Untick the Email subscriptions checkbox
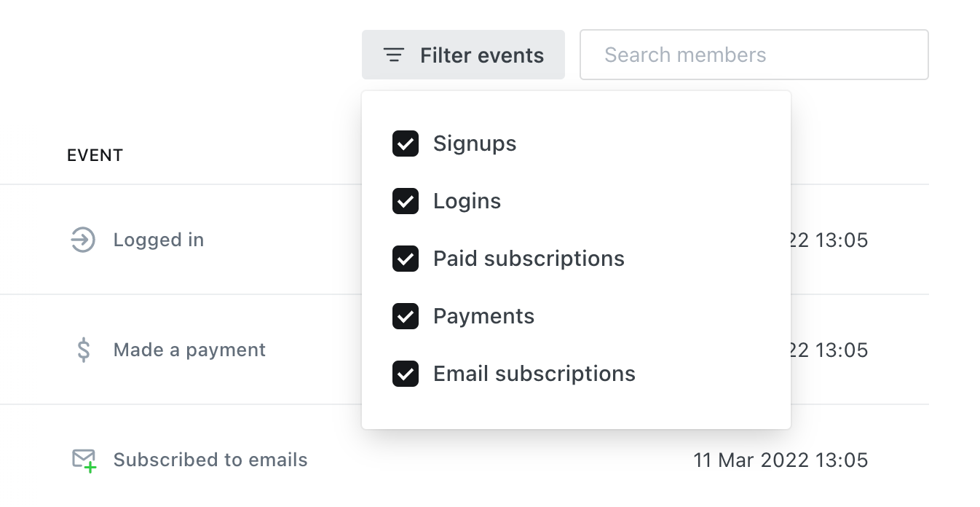This screenshot has width=980, height=507. coord(406,374)
